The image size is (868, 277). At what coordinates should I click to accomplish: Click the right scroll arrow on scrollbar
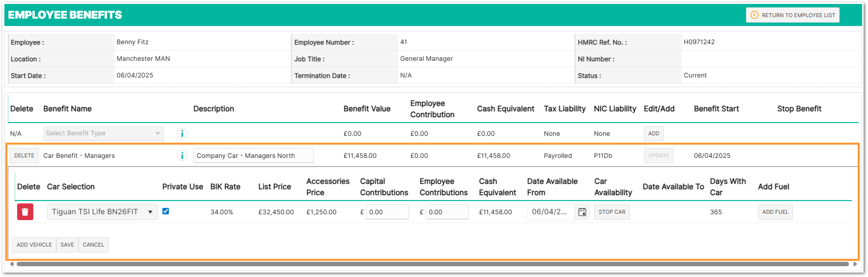(855, 264)
